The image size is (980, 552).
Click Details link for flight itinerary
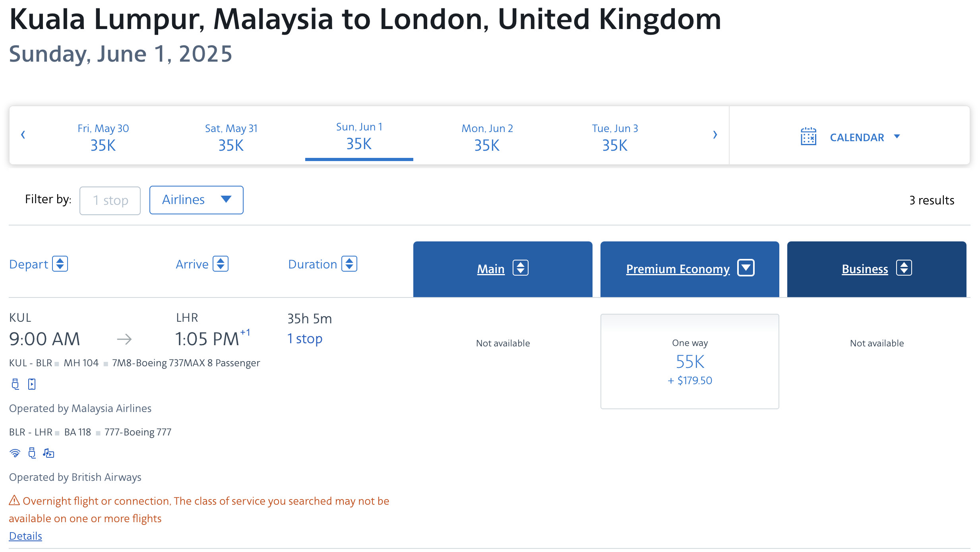(x=25, y=536)
